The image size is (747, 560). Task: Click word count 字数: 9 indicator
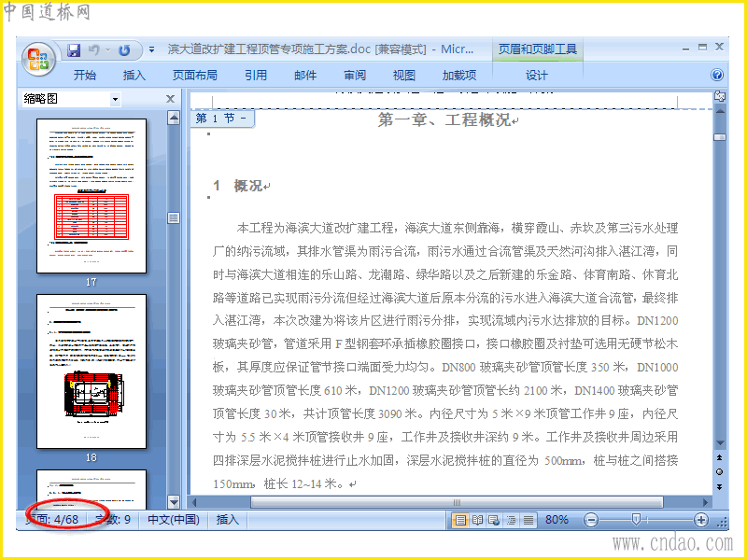pos(113,519)
